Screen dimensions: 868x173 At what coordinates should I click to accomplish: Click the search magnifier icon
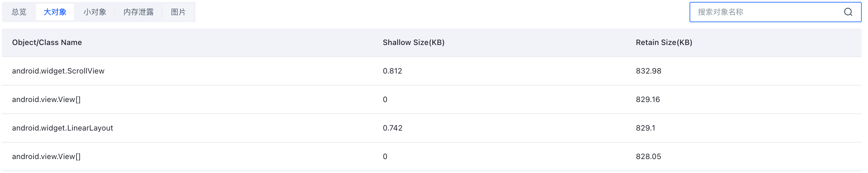pos(848,12)
